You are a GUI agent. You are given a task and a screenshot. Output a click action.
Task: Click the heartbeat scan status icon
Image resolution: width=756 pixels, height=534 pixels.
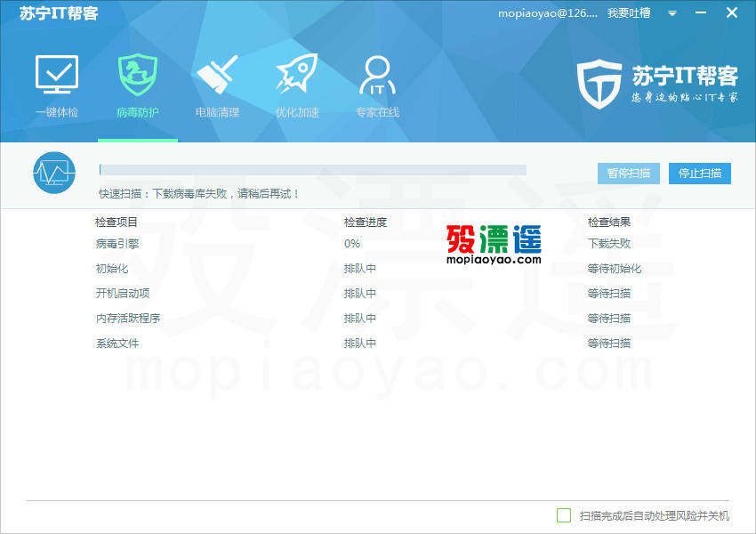coord(54,173)
